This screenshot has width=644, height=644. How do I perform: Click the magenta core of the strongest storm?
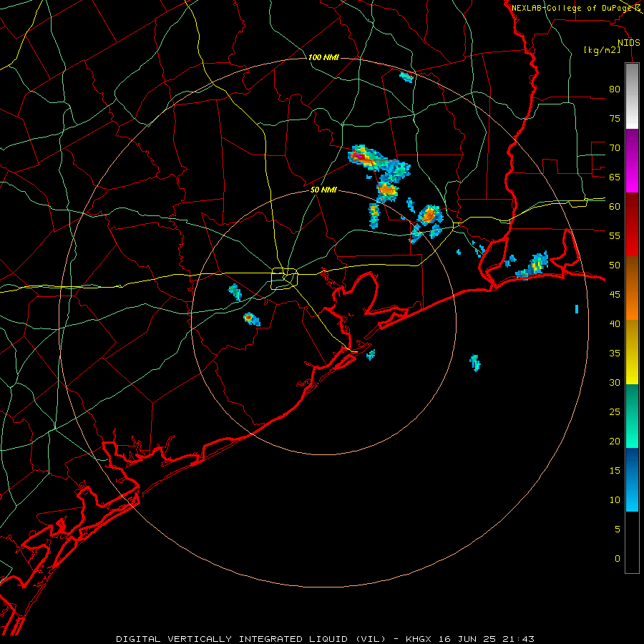click(358, 156)
